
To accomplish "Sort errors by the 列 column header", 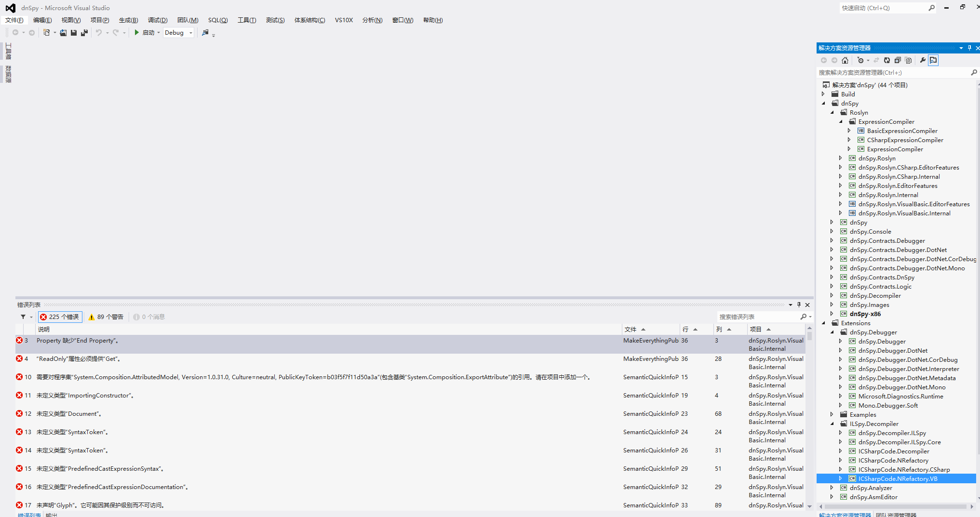I will 730,329.
